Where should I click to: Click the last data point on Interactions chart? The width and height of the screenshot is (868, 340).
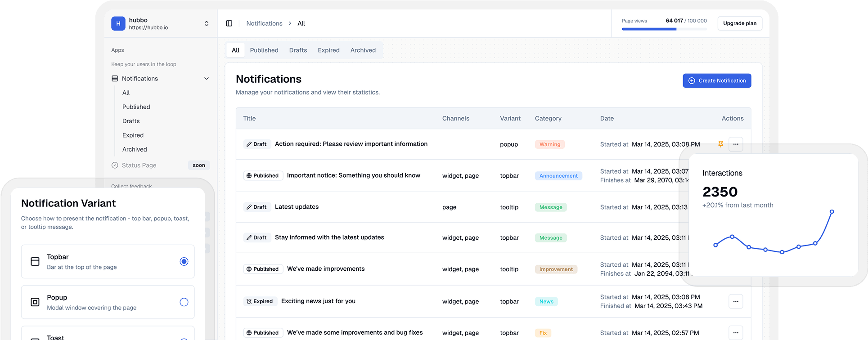pos(832,211)
